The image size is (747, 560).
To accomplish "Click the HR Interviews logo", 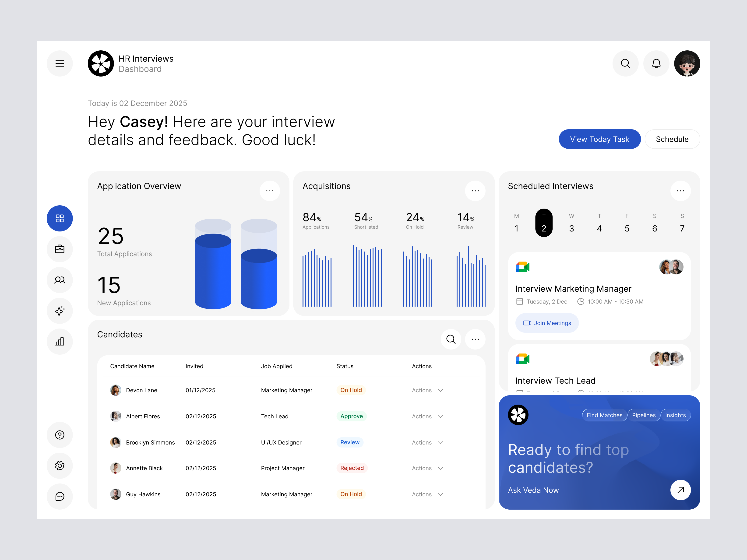I will [x=101, y=63].
